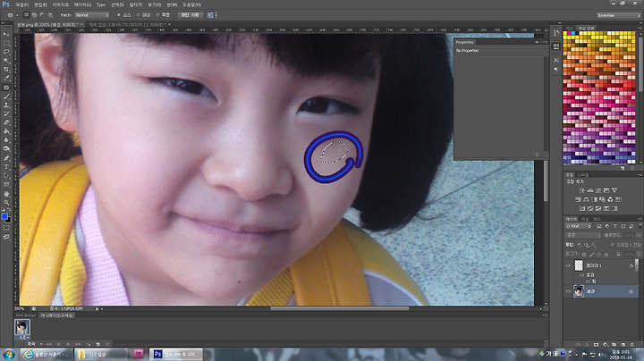644x361 pixels.
Task: Select the Dodge tool
Action: point(6,148)
